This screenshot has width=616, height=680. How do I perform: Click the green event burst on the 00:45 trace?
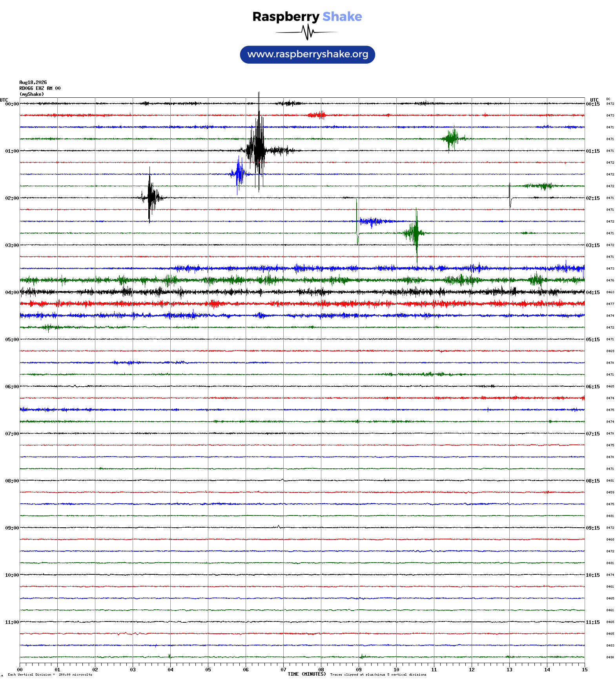click(x=452, y=138)
